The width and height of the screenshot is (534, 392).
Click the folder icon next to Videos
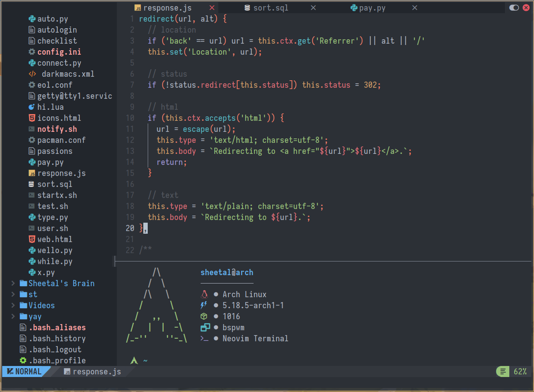click(x=23, y=306)
